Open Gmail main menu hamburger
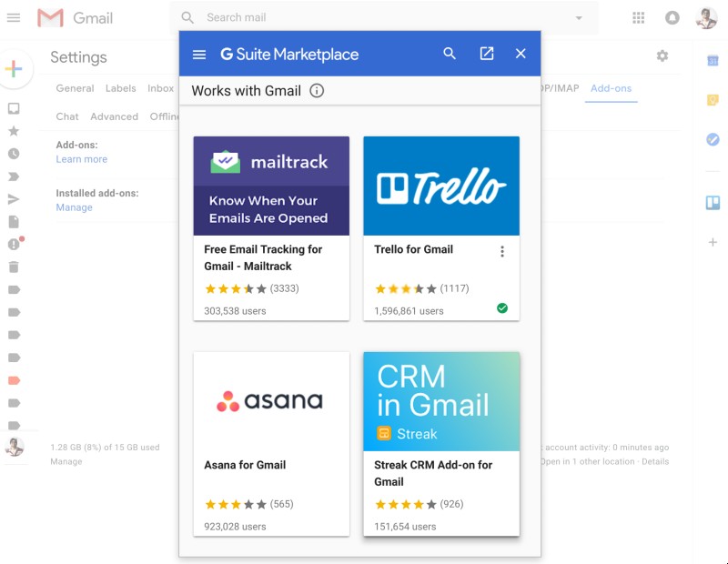 [14, 17]
